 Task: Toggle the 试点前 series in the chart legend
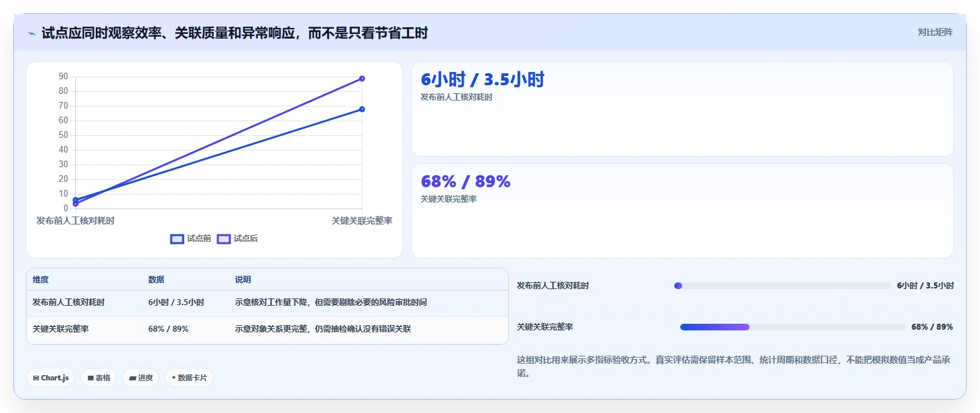(x=191, y=238)
